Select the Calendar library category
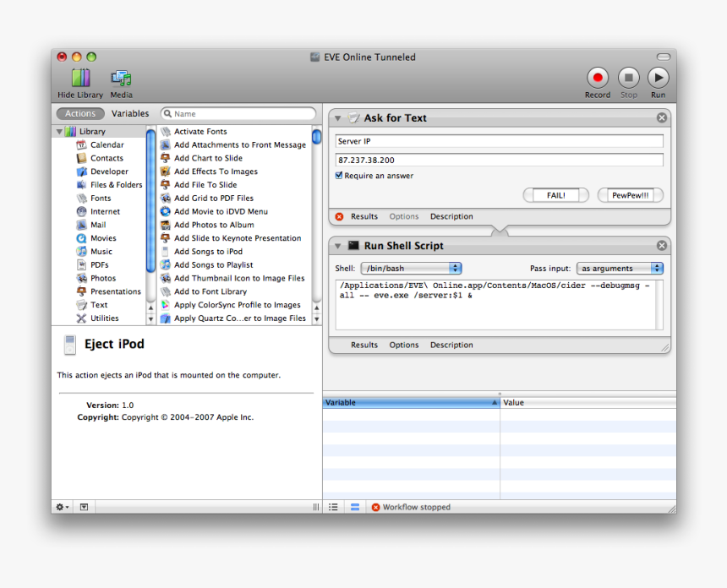 pos(107,144)
